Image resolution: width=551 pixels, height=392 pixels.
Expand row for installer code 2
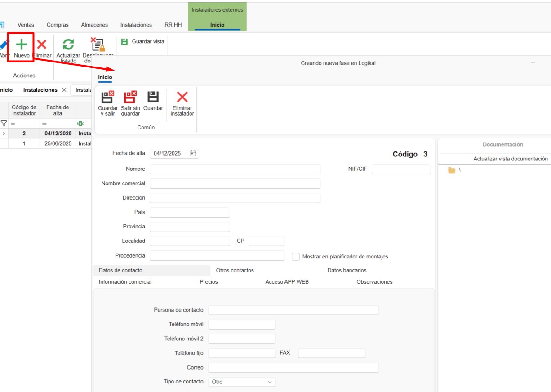(x=4, y=134)
